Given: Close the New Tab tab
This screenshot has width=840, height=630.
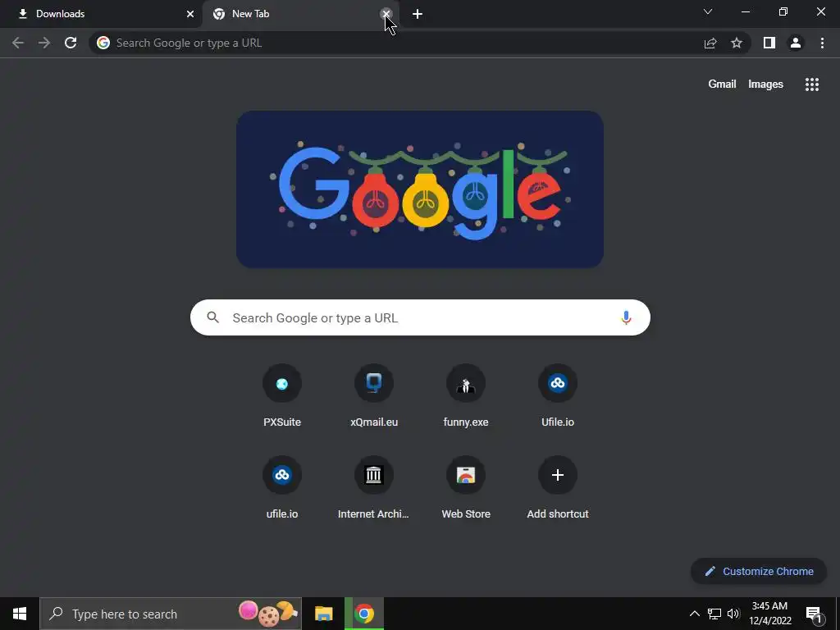Looking at the screenshot, I should point(386,14).
